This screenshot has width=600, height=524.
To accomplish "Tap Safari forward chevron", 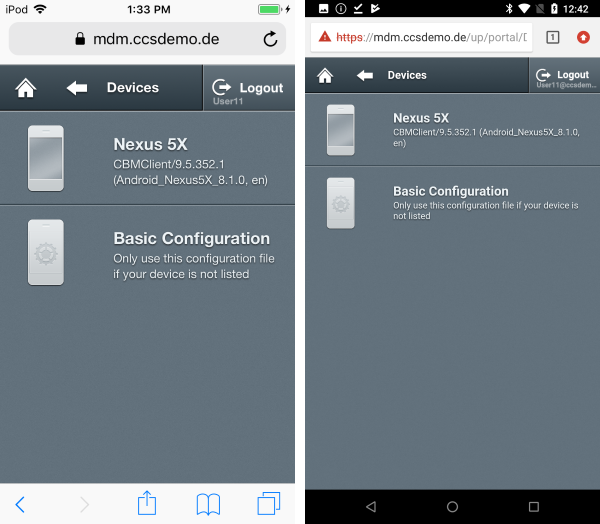I will click(85, 504).
